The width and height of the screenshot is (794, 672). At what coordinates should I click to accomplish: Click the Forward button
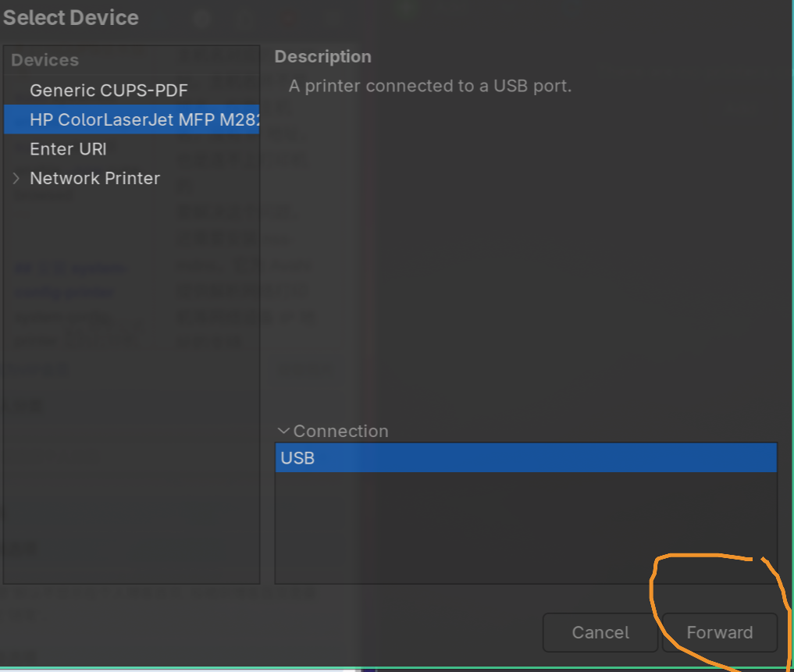pos(720,632)
